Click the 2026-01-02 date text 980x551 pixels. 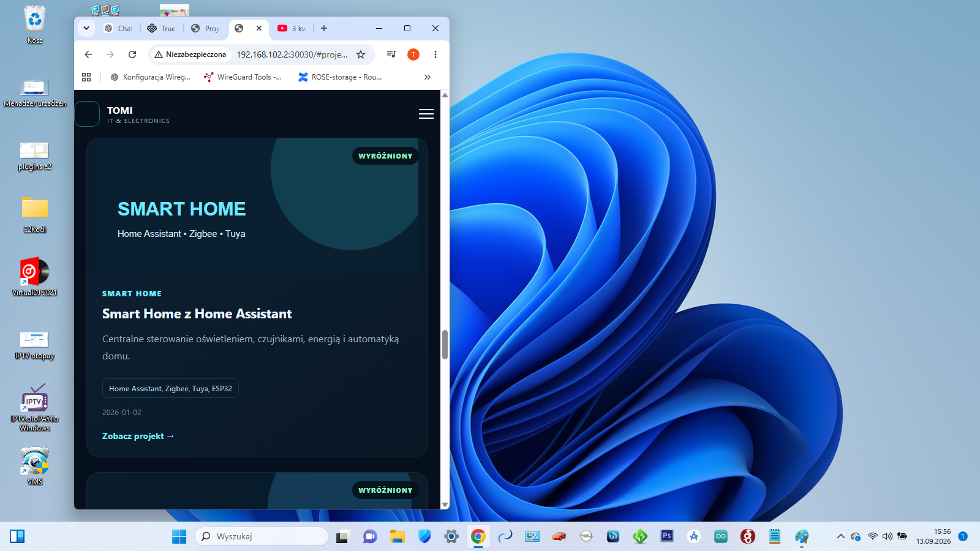click(122, 413)
